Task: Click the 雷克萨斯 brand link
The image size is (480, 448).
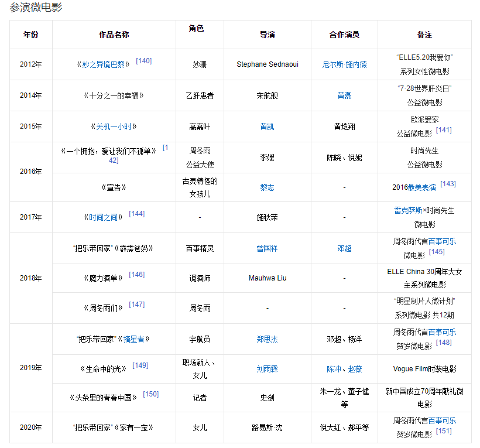Action: (408, 210)
